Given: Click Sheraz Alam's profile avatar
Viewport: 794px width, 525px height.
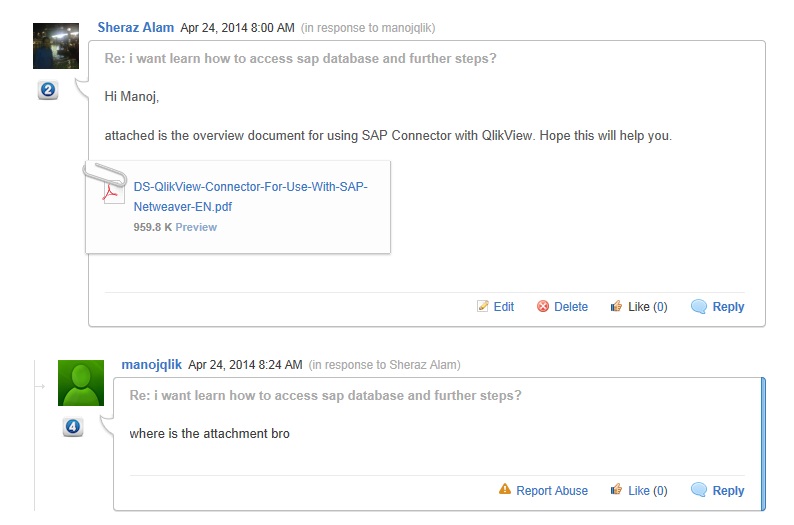Looking at the screenshot, I should 56,45.
